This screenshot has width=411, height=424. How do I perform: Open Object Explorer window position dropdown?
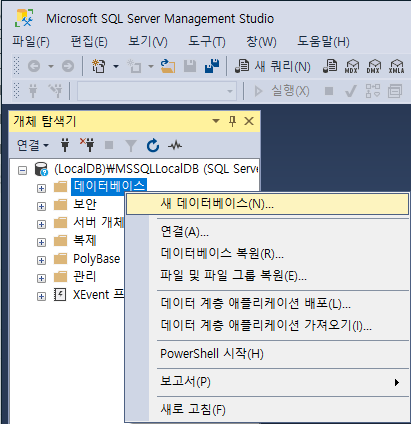(216, 121)
